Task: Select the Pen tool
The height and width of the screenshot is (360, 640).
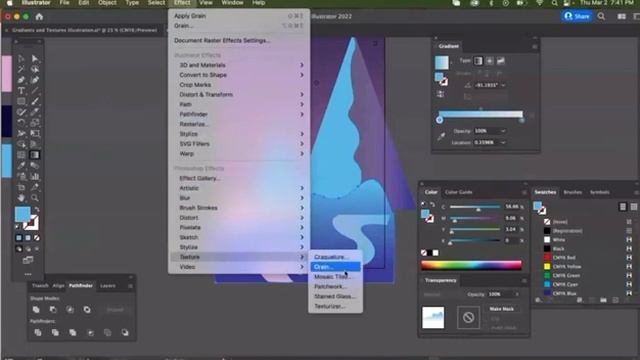Action: tap(21, 80)
